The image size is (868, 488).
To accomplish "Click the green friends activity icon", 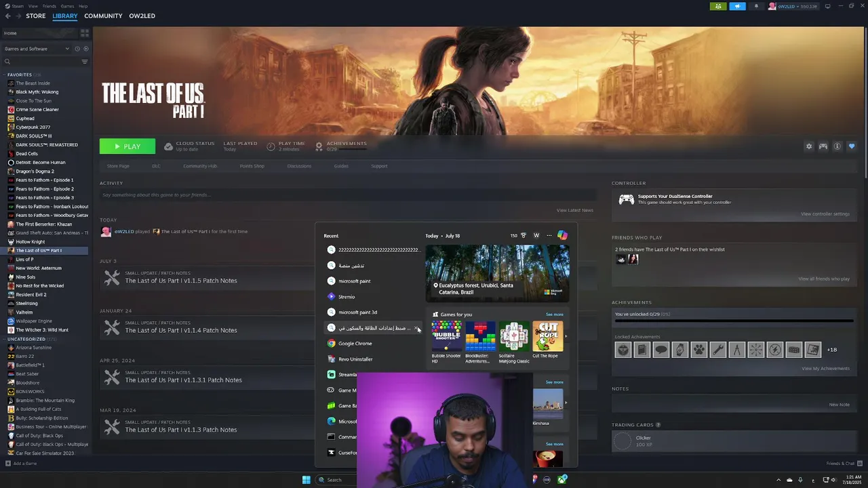I will 718,6.
